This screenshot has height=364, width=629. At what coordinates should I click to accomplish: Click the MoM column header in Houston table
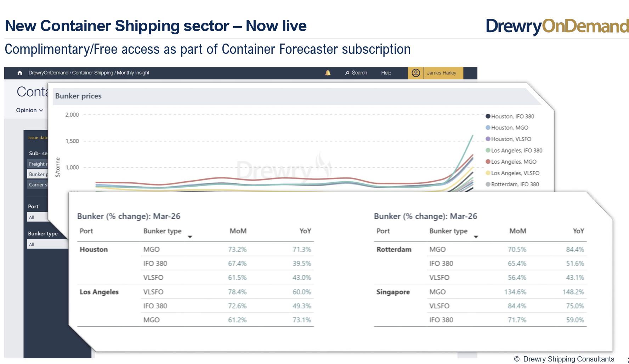[238, 231]
